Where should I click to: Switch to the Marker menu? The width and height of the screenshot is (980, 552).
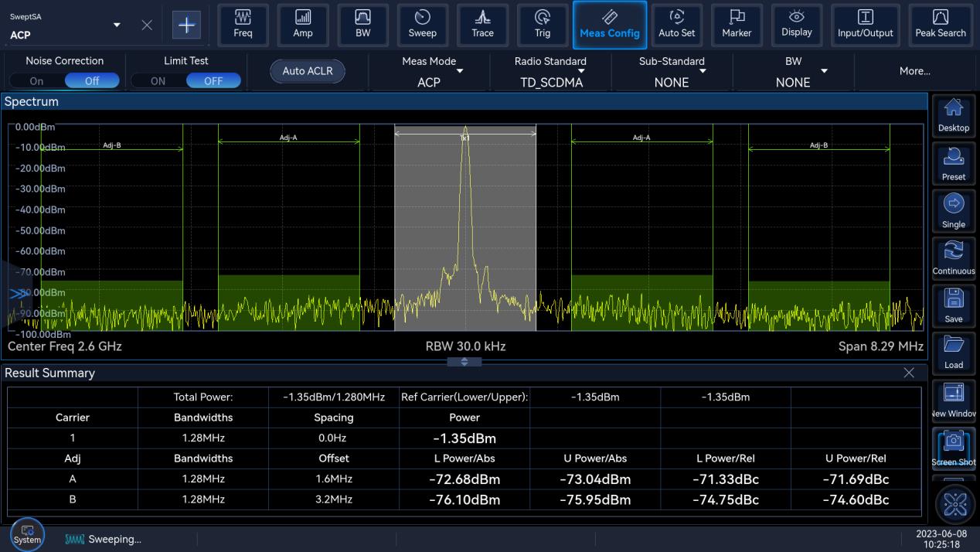tap(736, 25)
